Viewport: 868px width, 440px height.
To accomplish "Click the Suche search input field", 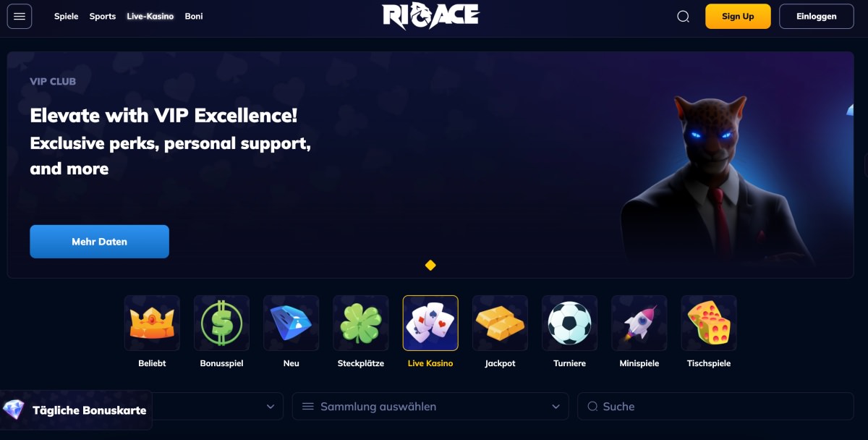I will coord(715,407).
